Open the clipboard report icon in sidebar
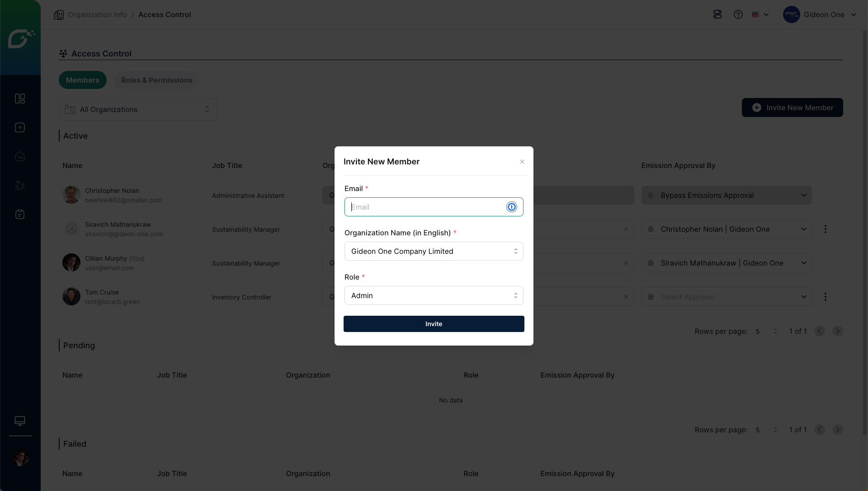 click(20, 214)
